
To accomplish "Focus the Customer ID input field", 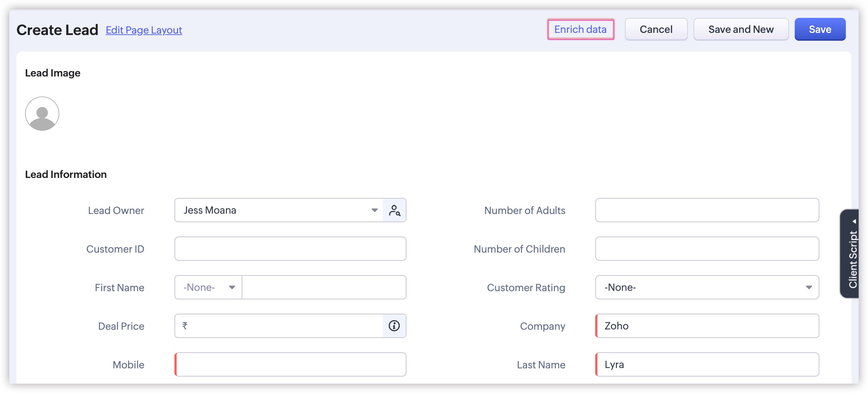I will pyautogui.click(x=290, y=249).
